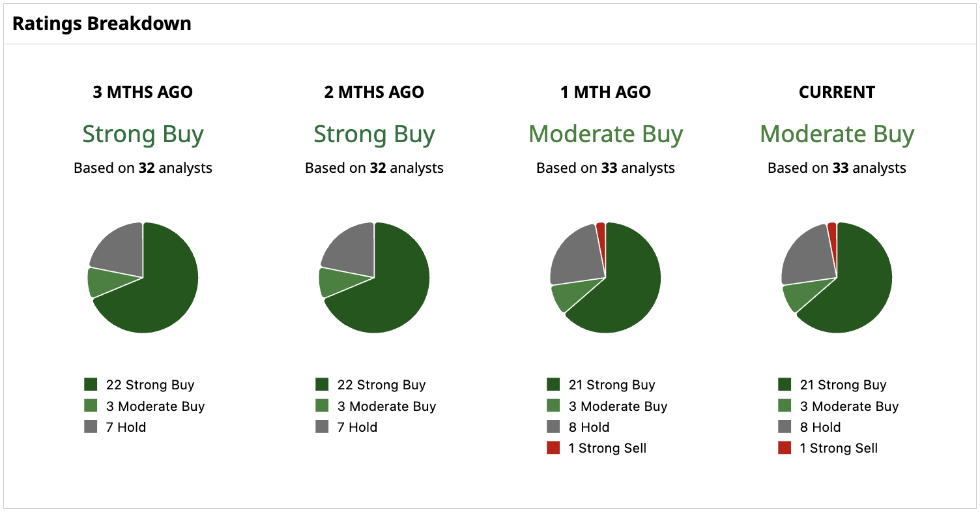This screenshot has height=512, width=980.
Task: Click the "Based on 33 analysts" text under CURRENT
Action: pyautogui.click(x=837, y=168)
